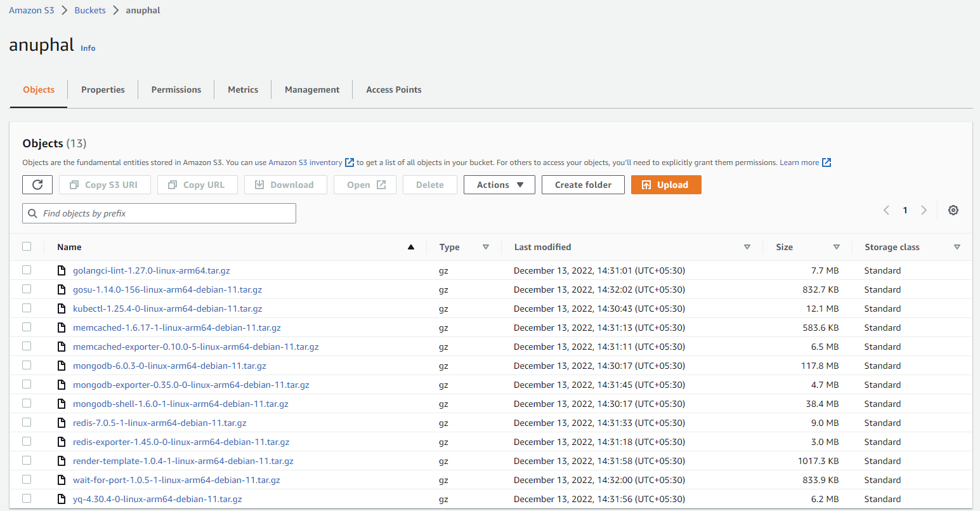Click the search magnifier icon in prefix field
The image size is (980, 511).
point(32,213)
